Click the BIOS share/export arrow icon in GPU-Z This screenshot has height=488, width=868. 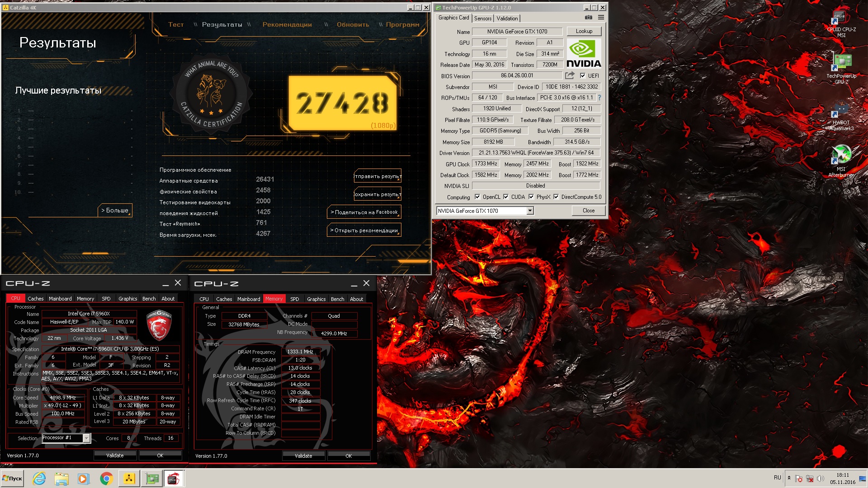point(570,75)
